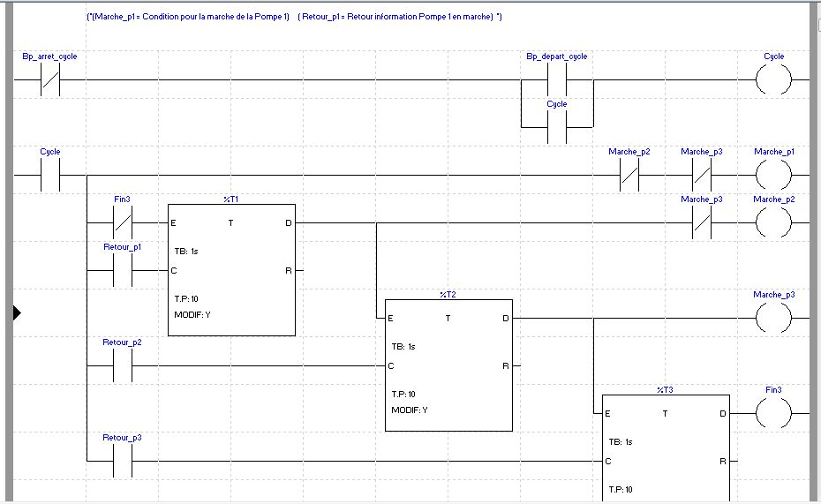Select the Cycle output coil
Viewport: 821px width, 504px height.
[773, 80]
